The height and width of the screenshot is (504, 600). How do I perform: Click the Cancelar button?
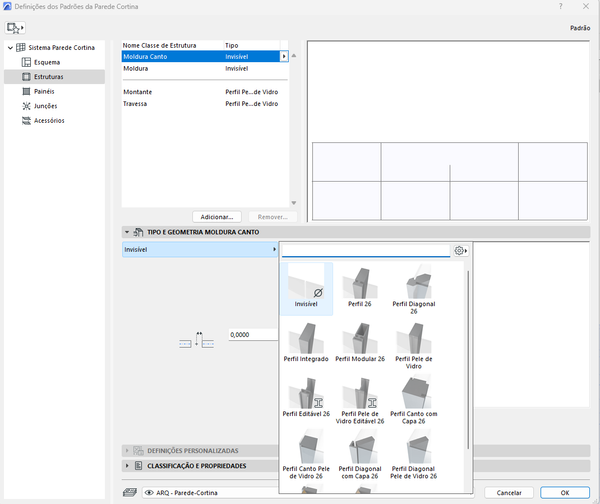[509, 493]
